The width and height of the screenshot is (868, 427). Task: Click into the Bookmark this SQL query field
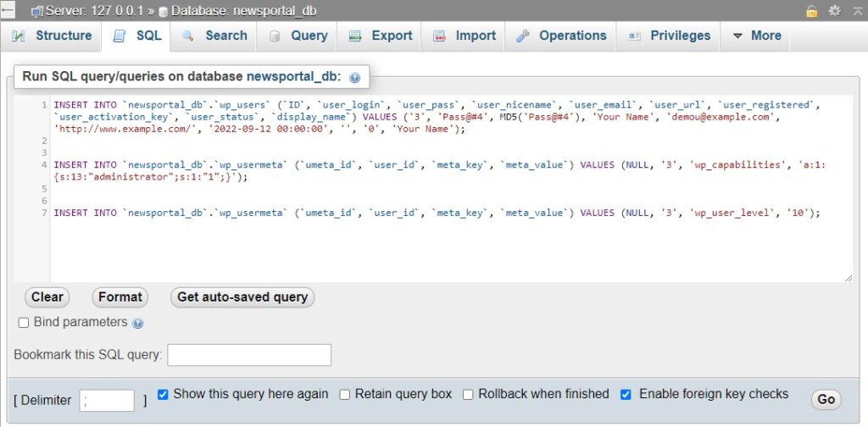pyautogui.click(x=249, y=355)
